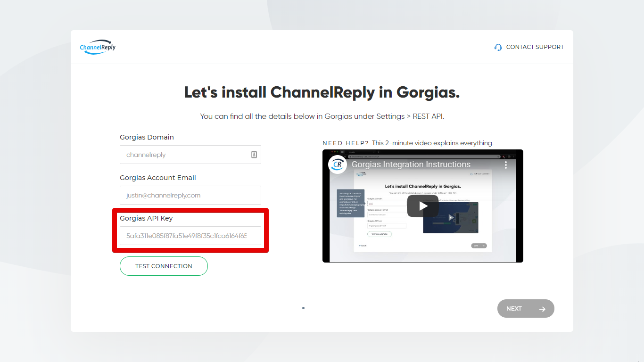
Task: Click the 'Gorgias Account Email' label
Action: [x=158, y=178]
